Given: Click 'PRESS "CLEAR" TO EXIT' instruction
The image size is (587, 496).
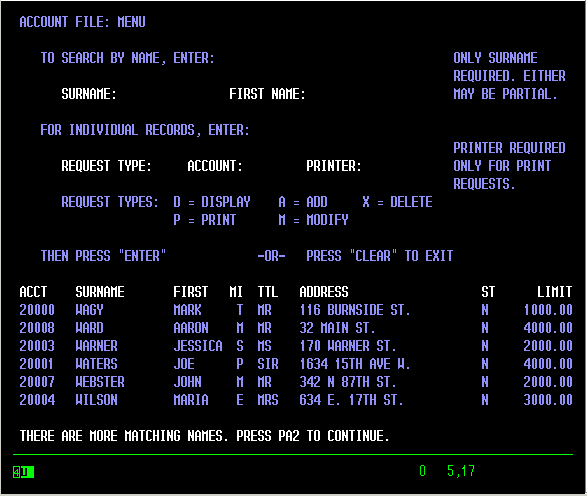Looking at the screenshot, I should 380,256.
